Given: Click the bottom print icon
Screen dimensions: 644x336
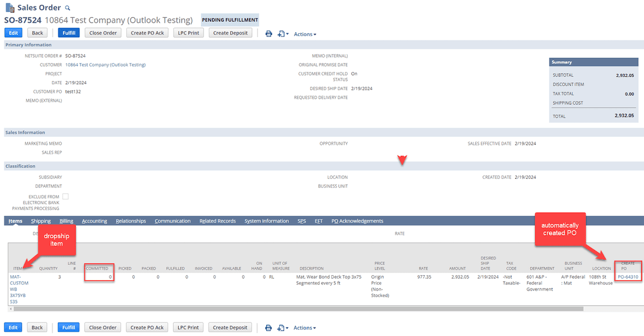Looking at the screenshot, I should click(269, 327).
